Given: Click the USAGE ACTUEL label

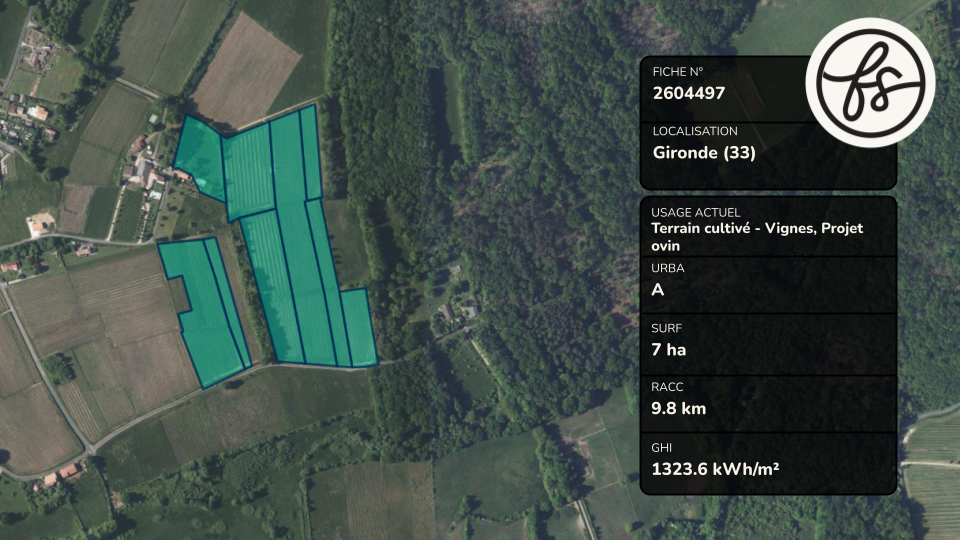Looking at the screenshot, I should tap(696, 212).
